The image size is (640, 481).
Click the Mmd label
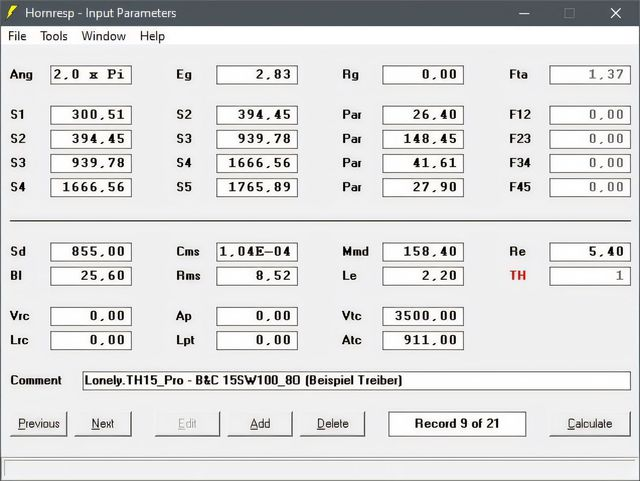pyautogui.click(x=356, y=252)
